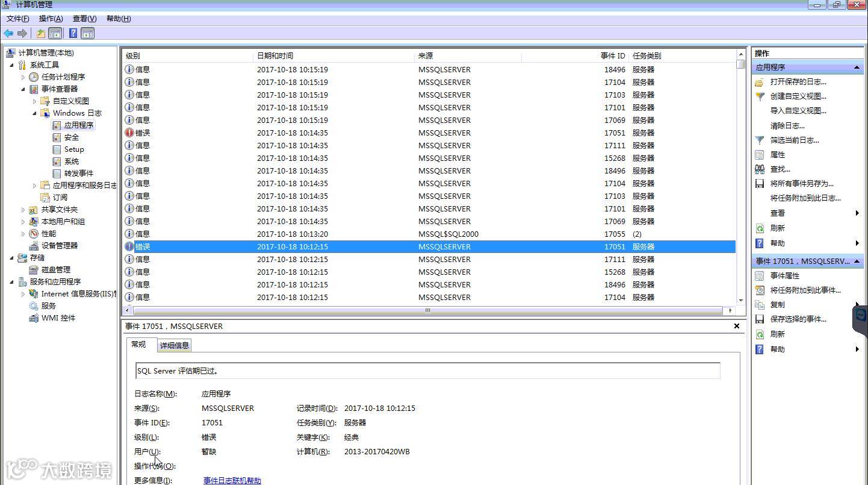The height and width of the screenshot is (485, 868).
Task: Click 将任务附加到此事件... action
Action: 805,290
